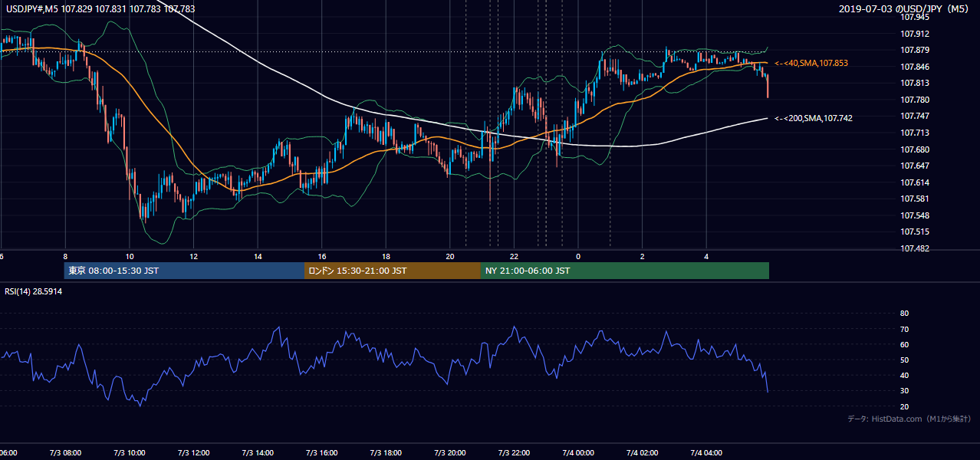Click the 東京 08:00-15:30 JST session bar

pyautogui.click(x=184, y=271)
